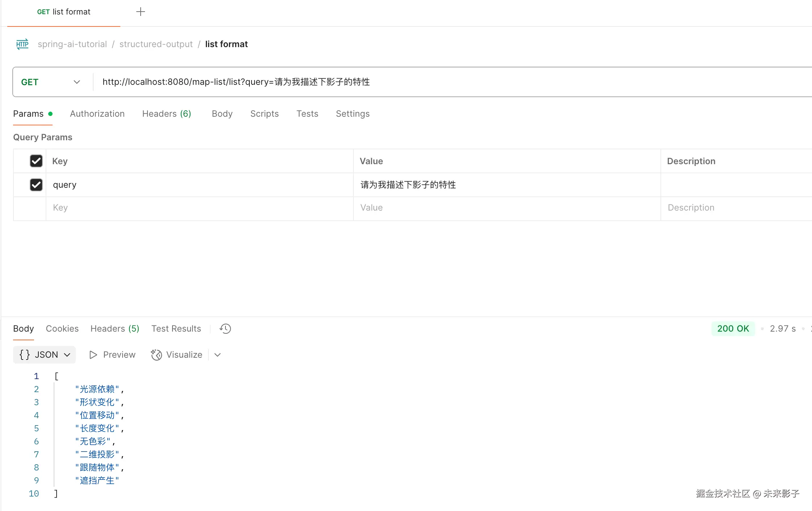Screen dimensions: 812x511
Task: Open a new request tab with plus icon
Action: (141, 12)
